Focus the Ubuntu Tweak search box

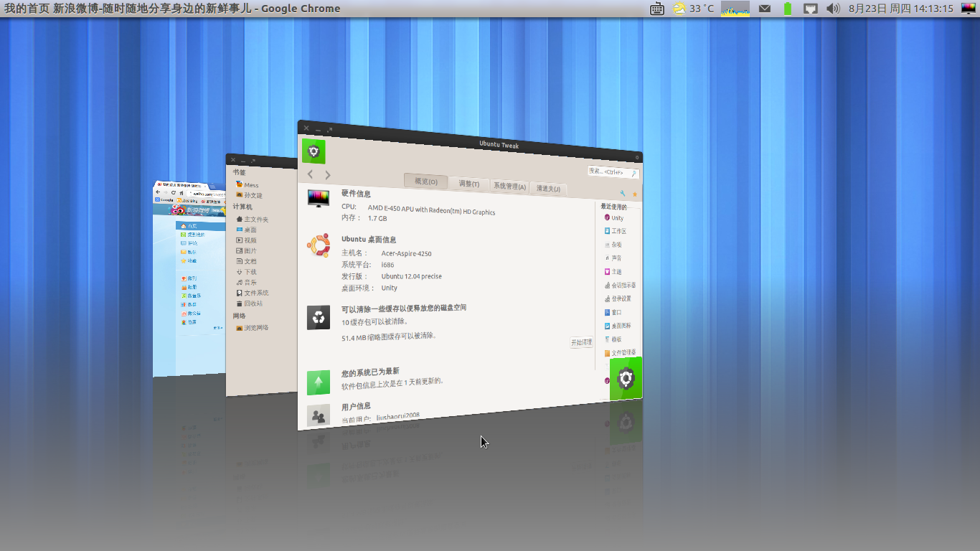pyautogui.click(x=613, y=172)
